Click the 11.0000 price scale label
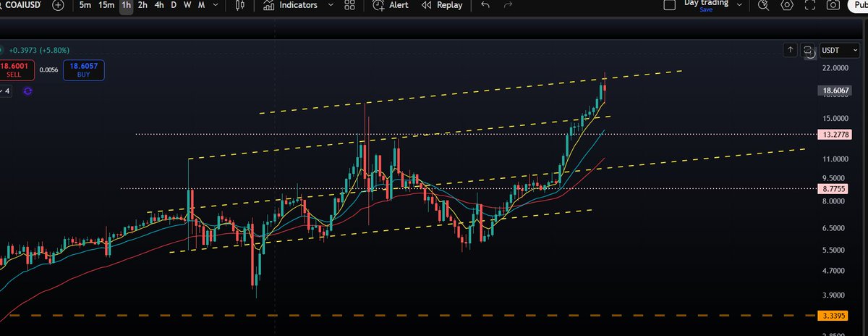 pyautogui.click(x=835, y=159)
